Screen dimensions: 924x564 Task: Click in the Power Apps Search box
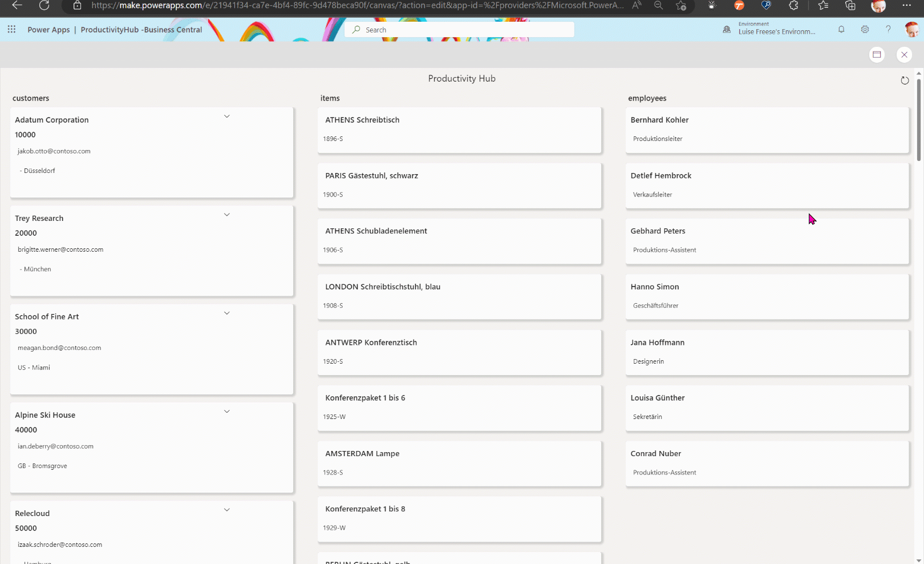(459, 30)
